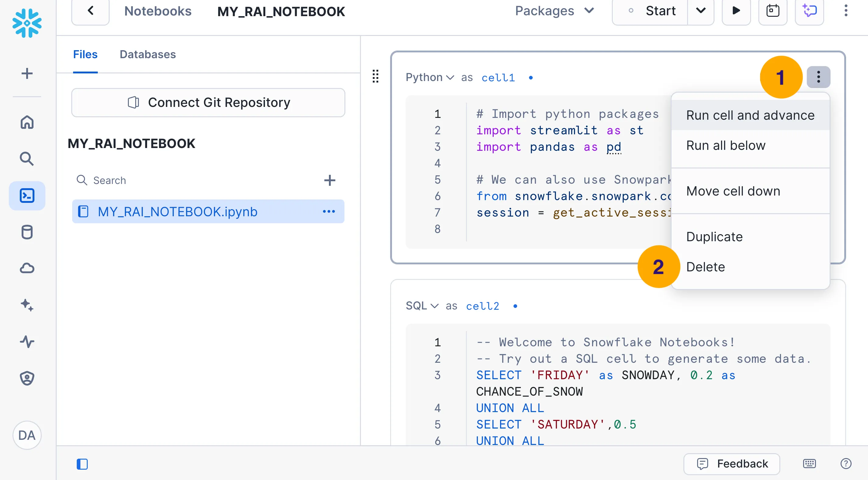The height and width of the screenshot is (480, 868).
Task: Open the notebook schedule calendar icon
Action: tap(773, 11)
